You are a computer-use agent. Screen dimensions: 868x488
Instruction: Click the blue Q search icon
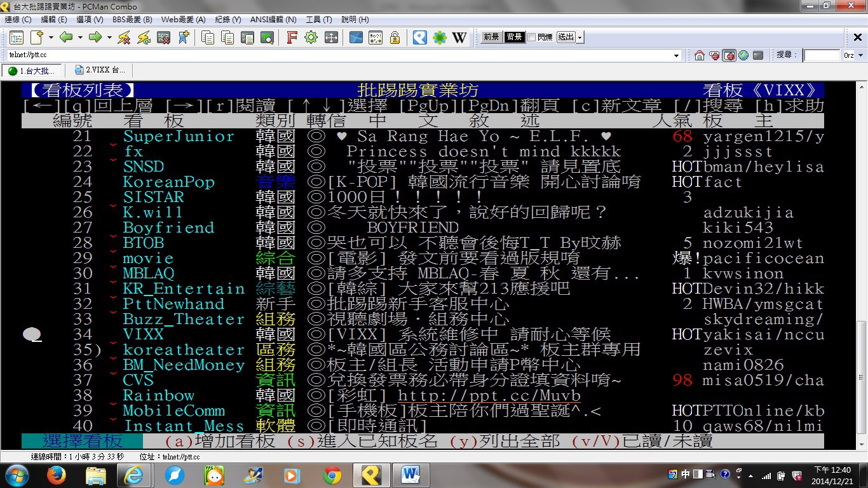click(x=420, y=37)
